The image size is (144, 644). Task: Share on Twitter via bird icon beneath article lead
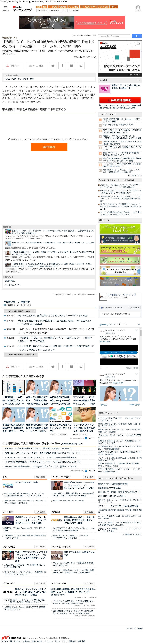coord(53,66)
